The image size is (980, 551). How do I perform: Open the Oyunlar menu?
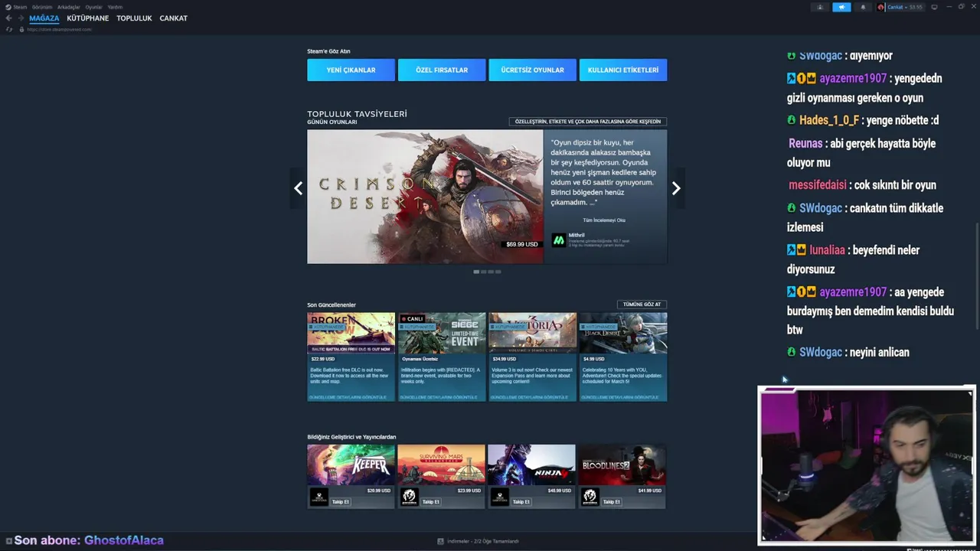93,7
